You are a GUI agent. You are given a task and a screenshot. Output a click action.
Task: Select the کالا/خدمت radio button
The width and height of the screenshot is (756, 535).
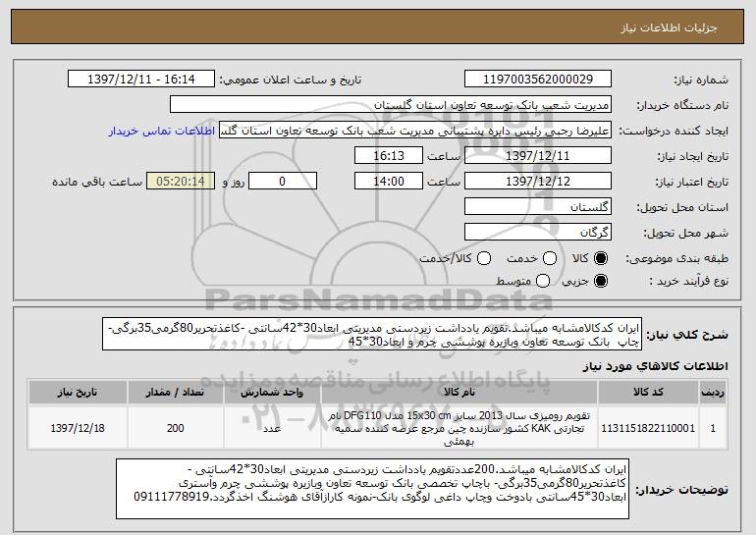coord(484,258)
